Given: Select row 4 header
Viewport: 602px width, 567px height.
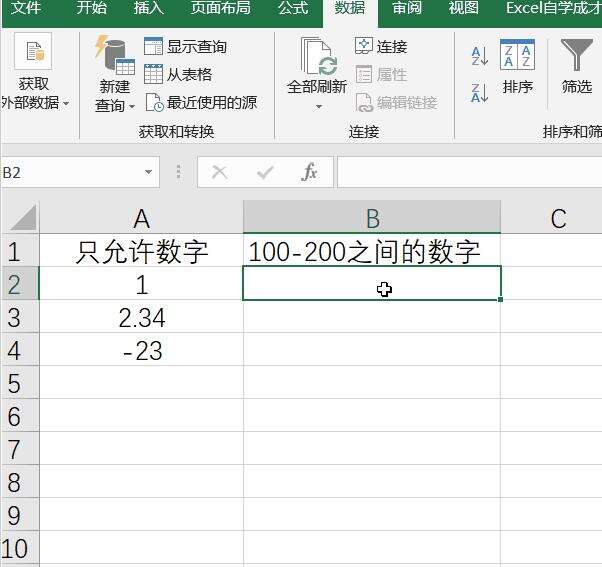Looking at the screenshot, I should click(x=20, y=350).
